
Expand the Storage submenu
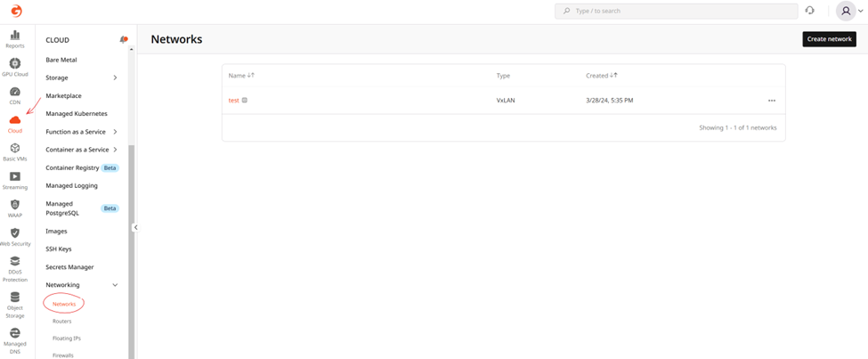(115, 78)
